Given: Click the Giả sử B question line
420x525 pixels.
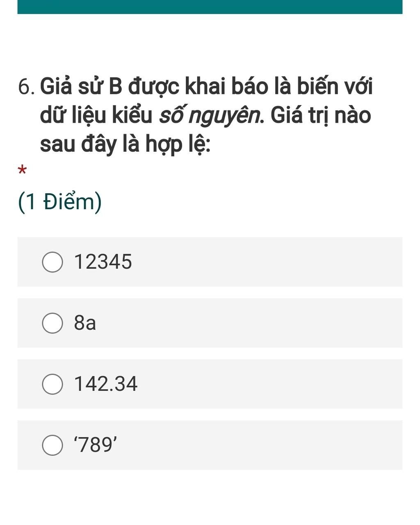Looking at the screenshot, I should (206, 86).
